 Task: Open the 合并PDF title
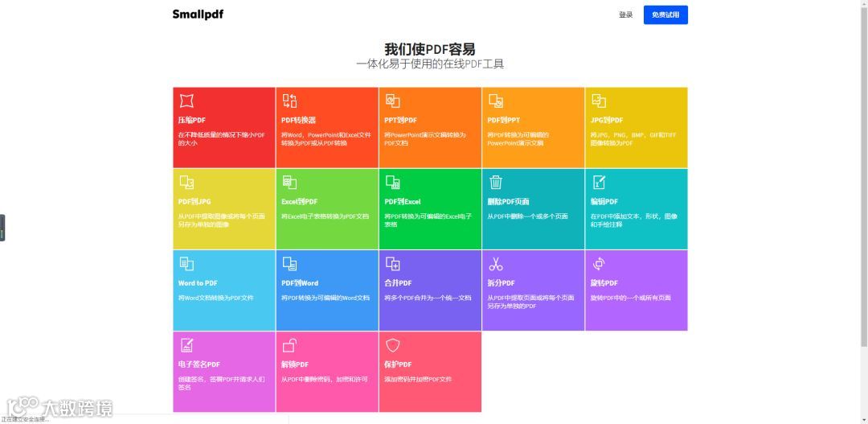pyautogui.click(x=398, y=283)
